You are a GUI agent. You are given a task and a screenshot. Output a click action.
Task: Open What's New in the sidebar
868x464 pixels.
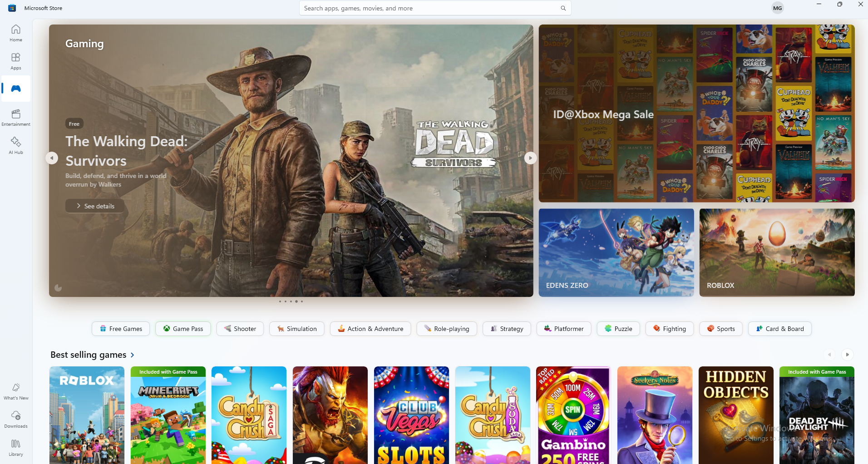pyautogui.click(x=16, y=391)
